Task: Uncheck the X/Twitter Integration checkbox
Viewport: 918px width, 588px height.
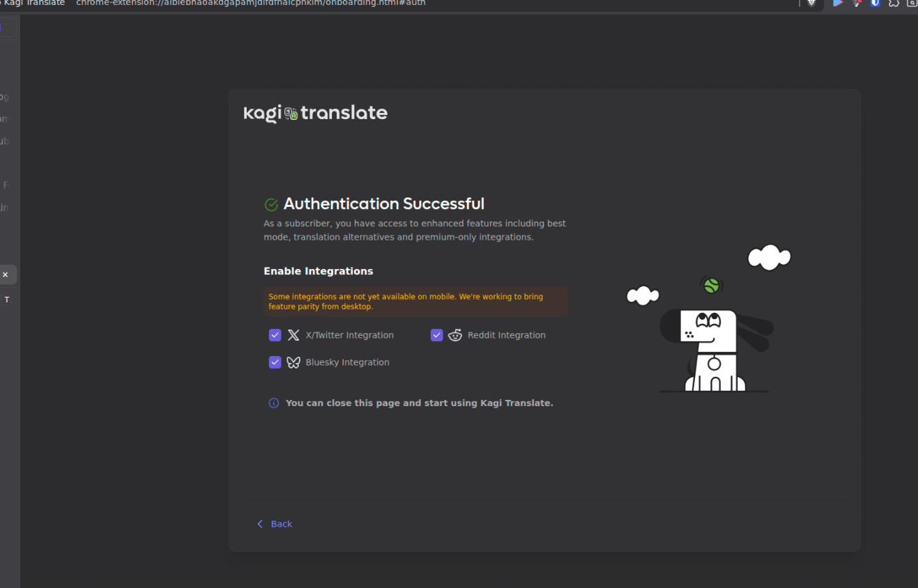Action: tap(275, 335)
